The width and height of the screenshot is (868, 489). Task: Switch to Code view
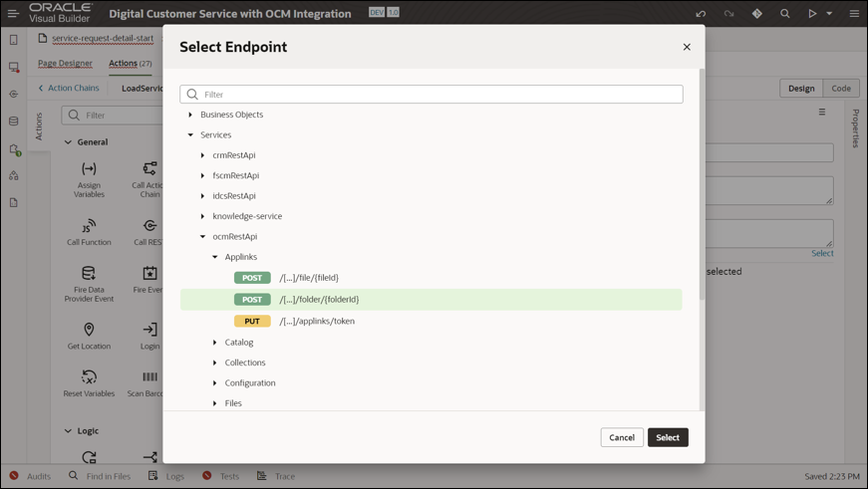[841, 88]
